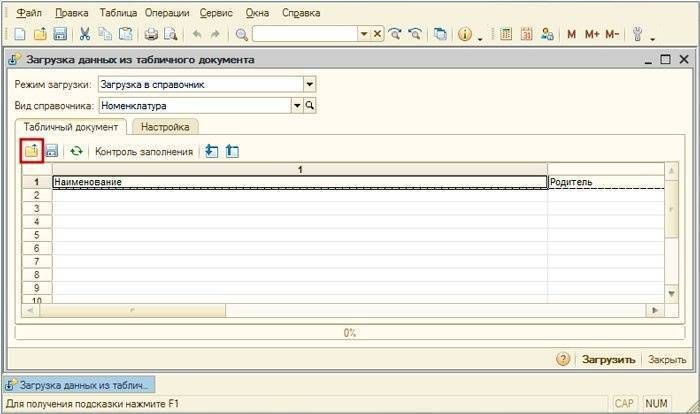Screen dimensions: 700x414
Task: Open the Файл menu
Action: [x=29, y=13]
